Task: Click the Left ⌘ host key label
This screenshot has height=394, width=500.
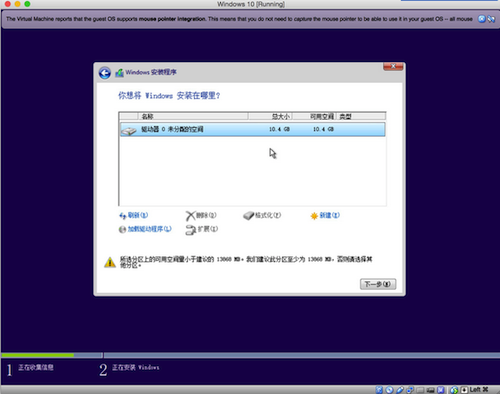Action: tap(479, 389)
